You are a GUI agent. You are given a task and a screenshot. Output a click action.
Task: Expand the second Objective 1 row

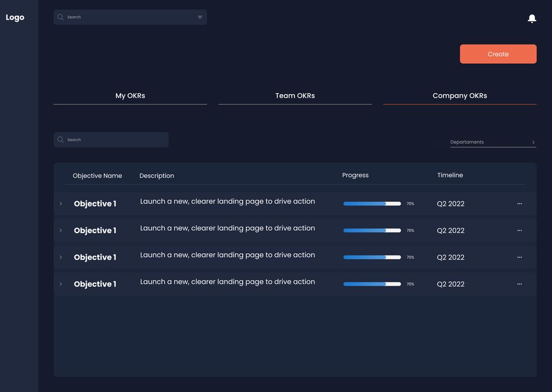(x=61, y=230)
